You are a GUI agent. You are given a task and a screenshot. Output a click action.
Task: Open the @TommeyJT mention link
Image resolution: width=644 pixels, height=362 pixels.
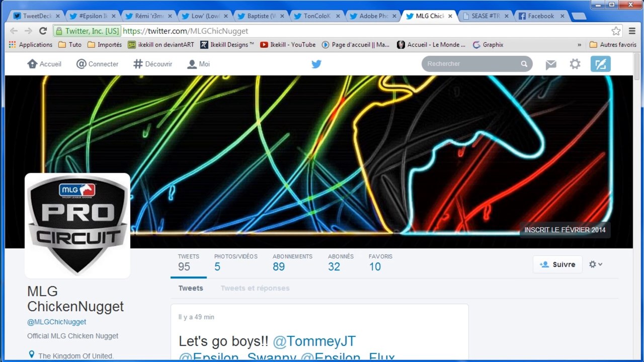[x=314, y=341]
